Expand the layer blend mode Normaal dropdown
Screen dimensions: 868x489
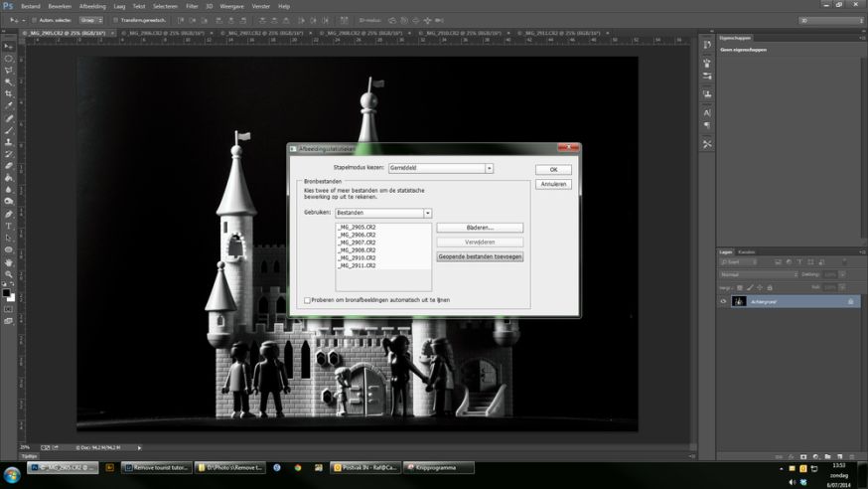(x=759, y=274)
